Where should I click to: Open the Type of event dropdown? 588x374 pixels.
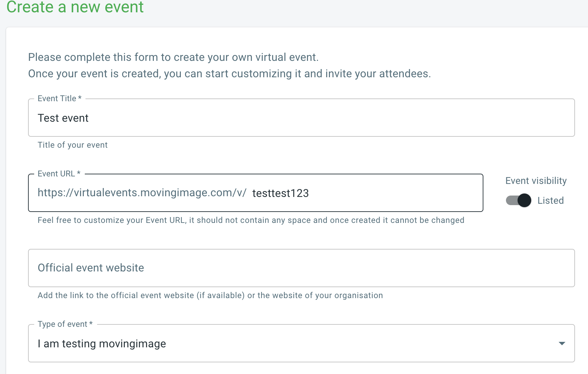[301, 343]
